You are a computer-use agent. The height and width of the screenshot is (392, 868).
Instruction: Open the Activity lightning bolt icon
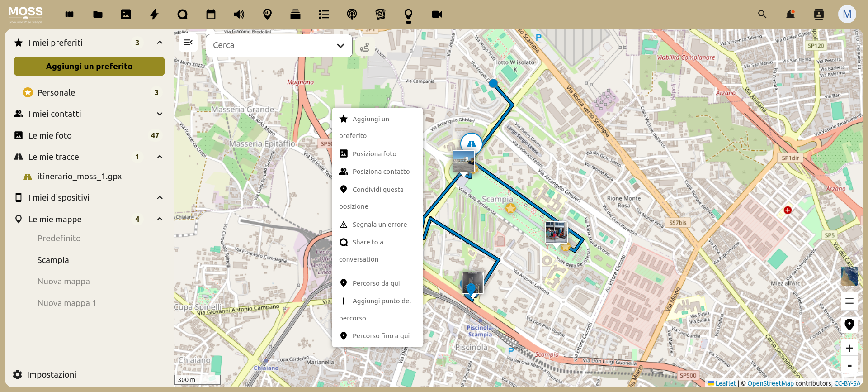tap(154, 14)
